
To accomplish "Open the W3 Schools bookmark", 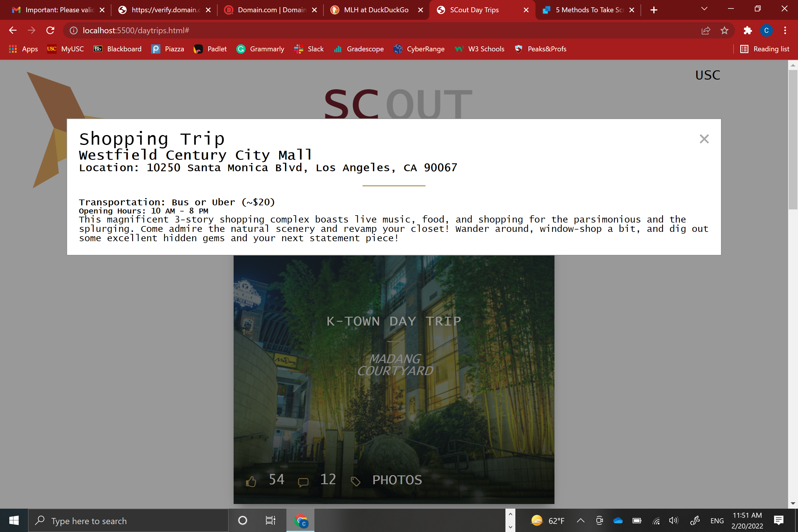I will point(480,49).
